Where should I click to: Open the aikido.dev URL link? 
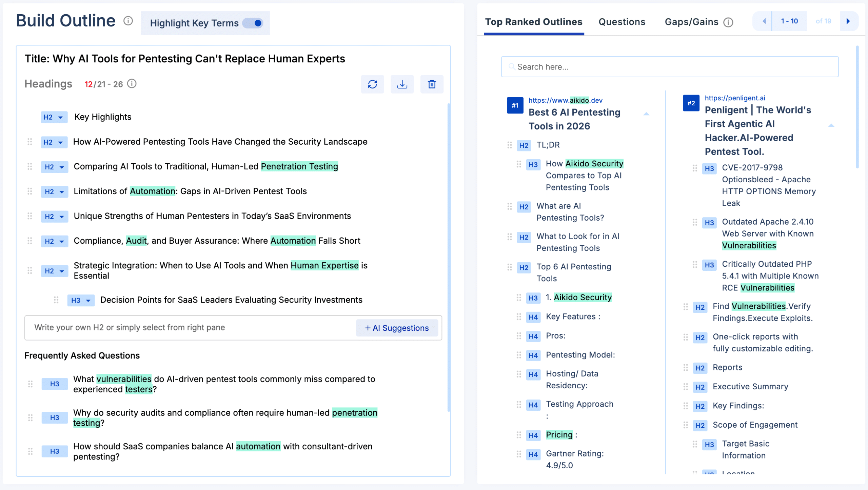[565, 100]
